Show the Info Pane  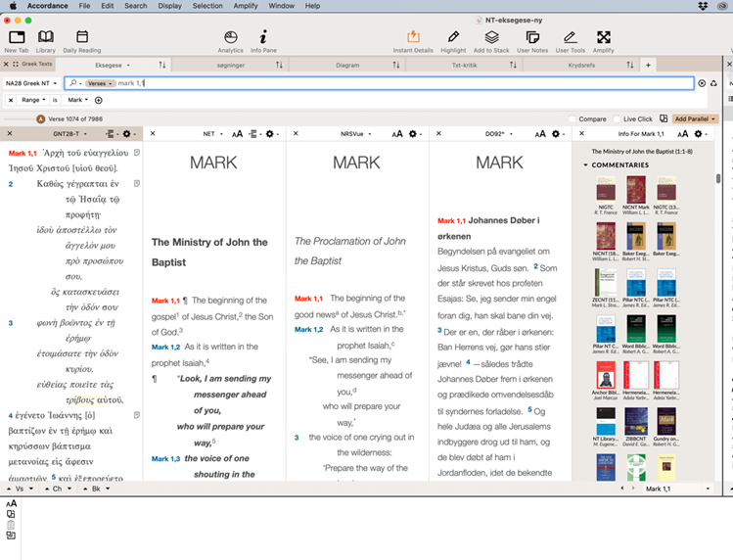[x=263, y=37]
